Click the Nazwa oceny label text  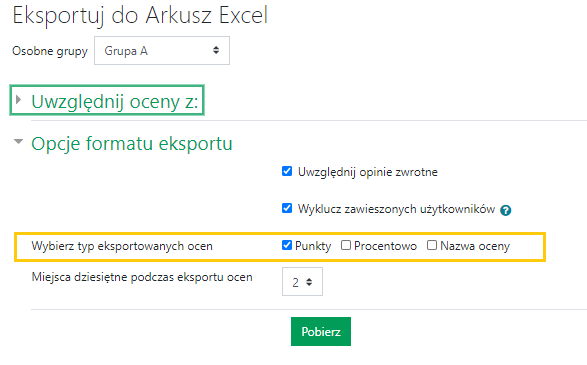coord(475,246)
